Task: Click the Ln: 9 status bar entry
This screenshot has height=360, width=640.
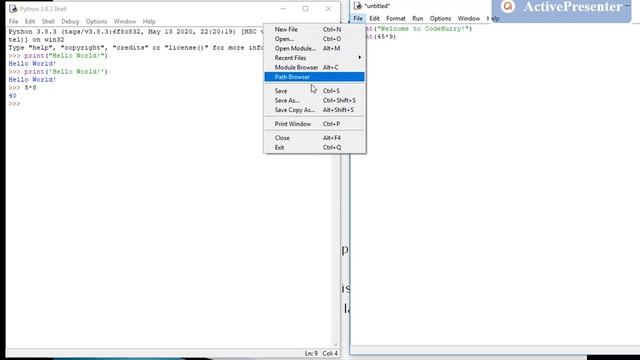Action: pyautogui.click(x=311, y=353)
